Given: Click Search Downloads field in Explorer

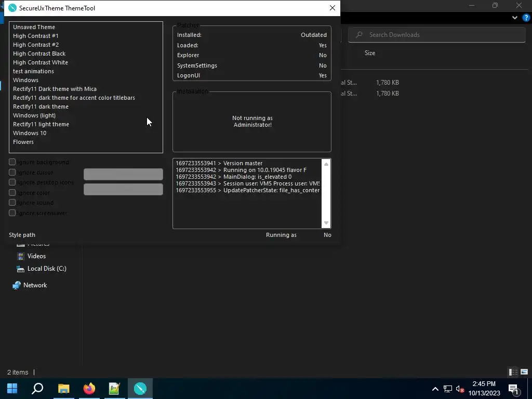Looking at the screenshot, I should click(x=436, y=35).
